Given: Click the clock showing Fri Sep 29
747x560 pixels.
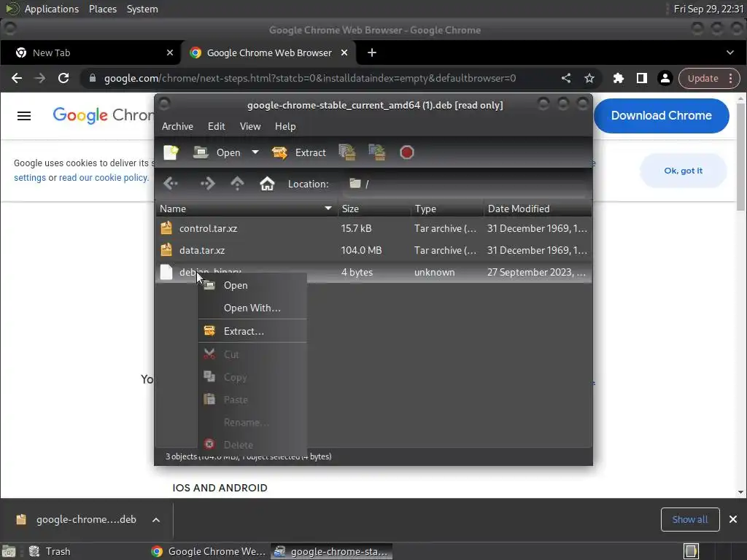Looking at the screenshot, I should click(x=708, y=9).
